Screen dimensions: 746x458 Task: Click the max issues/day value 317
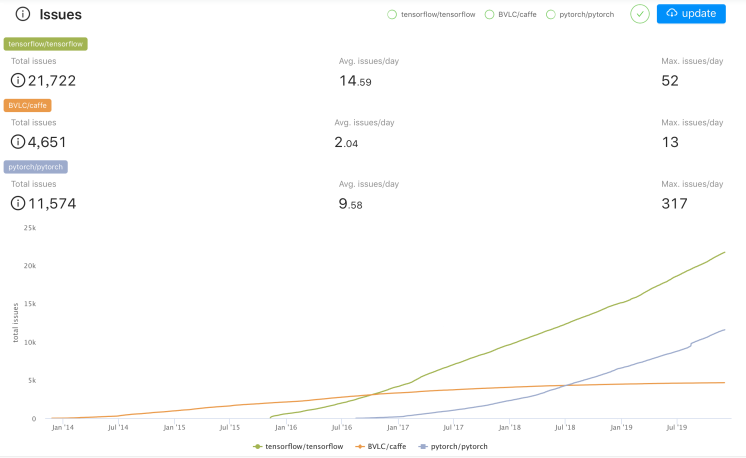click(x=675, y=204)
